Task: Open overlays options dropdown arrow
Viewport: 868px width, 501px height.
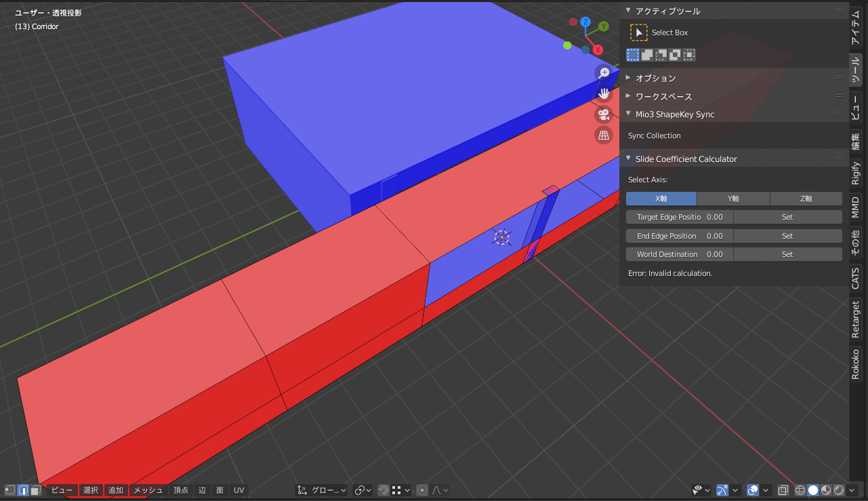Action: (x=766, y=490)
